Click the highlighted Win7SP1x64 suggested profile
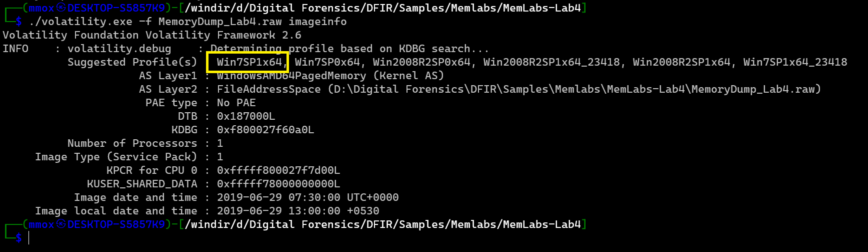The image size is (868, 252). 249,62
